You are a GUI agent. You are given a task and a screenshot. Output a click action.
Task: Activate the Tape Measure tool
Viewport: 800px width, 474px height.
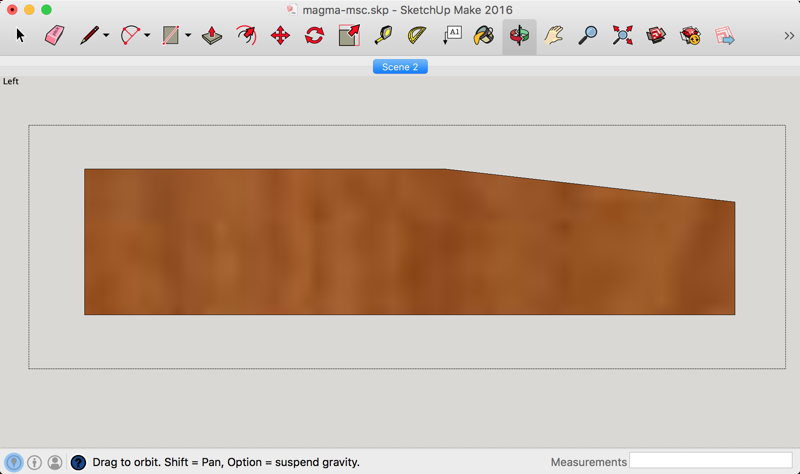[383, 36]
